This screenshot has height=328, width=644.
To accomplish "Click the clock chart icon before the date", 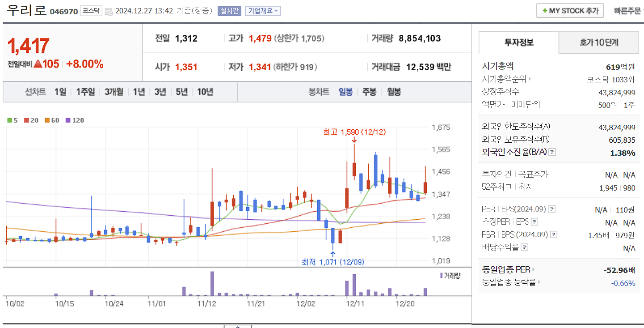I will (x=108, y=11).
